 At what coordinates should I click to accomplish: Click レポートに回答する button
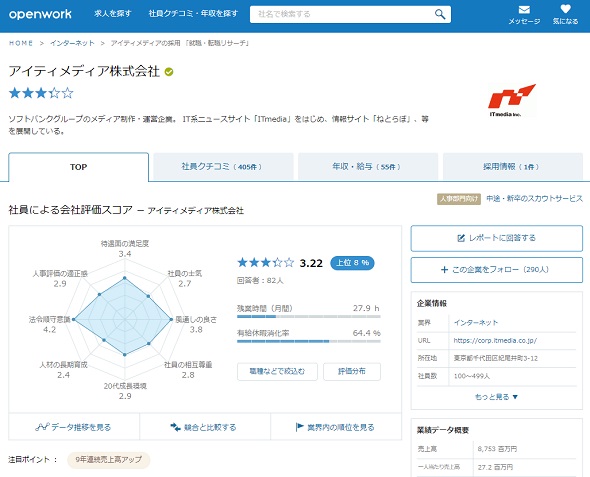point(497,238)
